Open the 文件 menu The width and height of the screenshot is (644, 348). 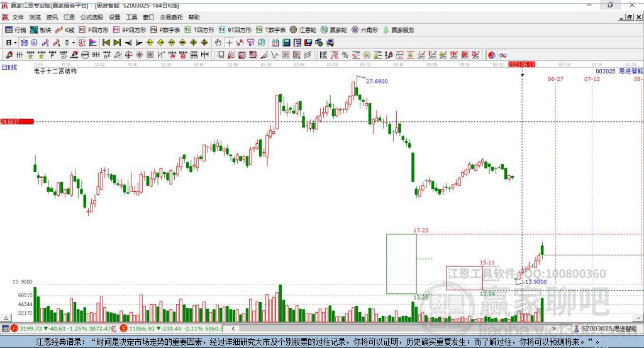tap(18, 17)
